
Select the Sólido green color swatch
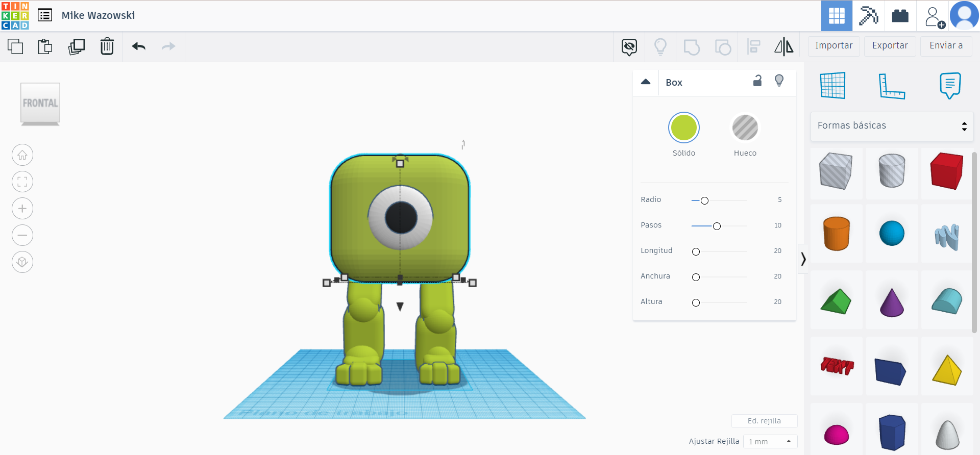(684, 128)
